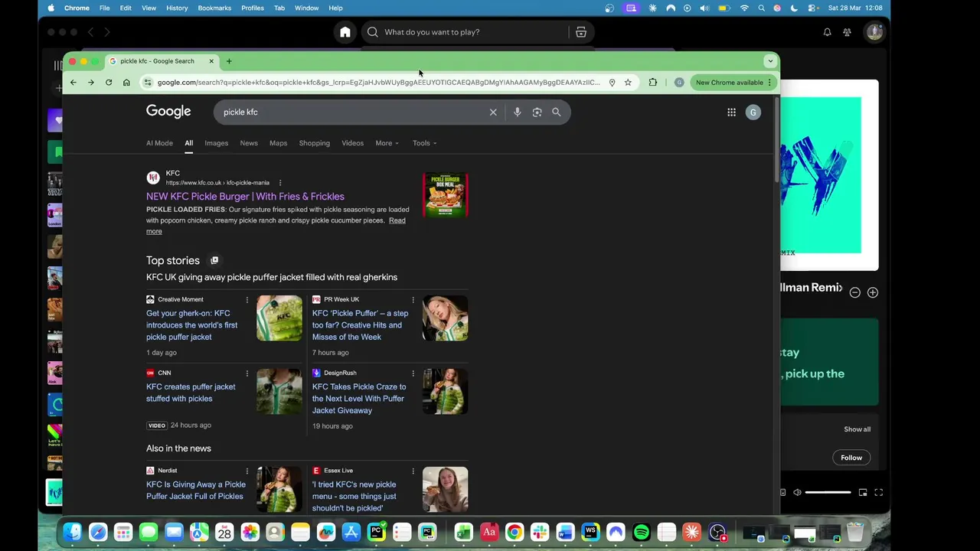Click Chrome forward arrow button
This screenshot has width=980, height=551.
pyautogui.click(x=91, y=83)
